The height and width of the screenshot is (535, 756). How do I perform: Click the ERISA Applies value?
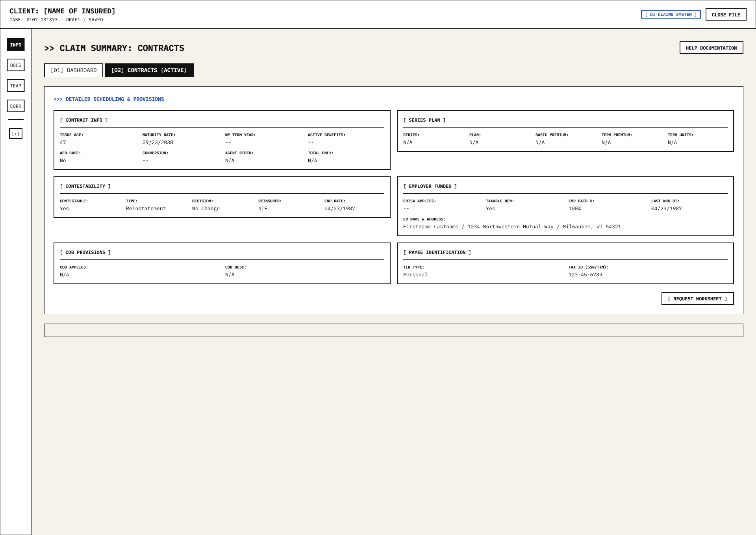(x=406, y=209)
